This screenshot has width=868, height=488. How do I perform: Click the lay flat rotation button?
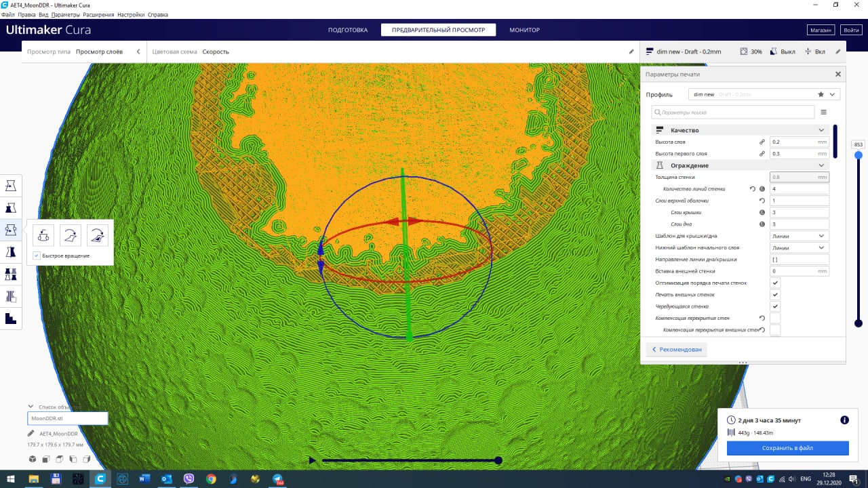(71, 235)
